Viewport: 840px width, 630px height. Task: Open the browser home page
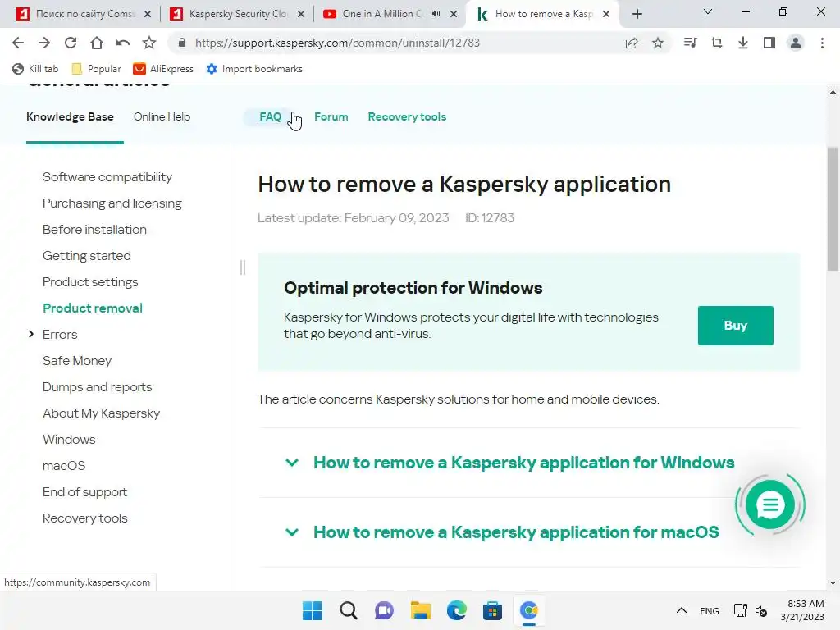[x=97, y=43]
